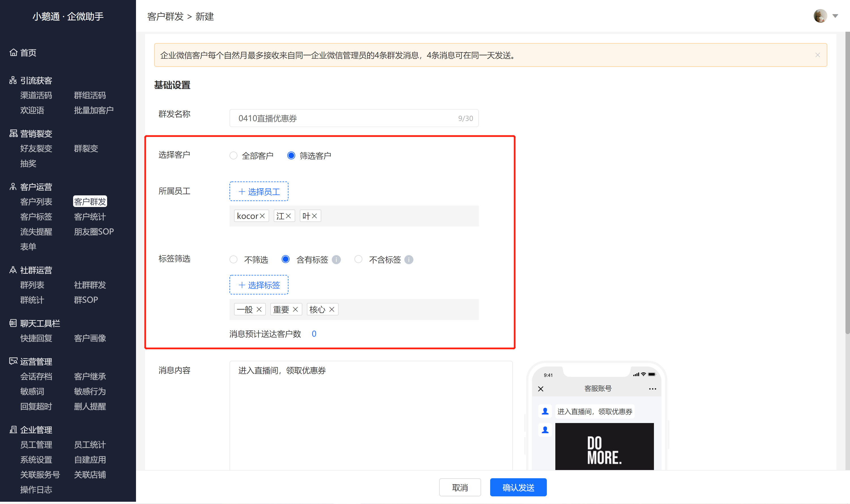Viewport: 850px width, 504px height.
Task: Click the 确认发送 button
Action: click(x=518, y=487)
